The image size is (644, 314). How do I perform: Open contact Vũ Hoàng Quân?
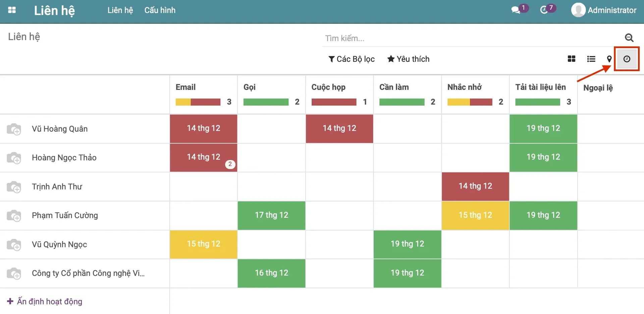coord(60,129)
